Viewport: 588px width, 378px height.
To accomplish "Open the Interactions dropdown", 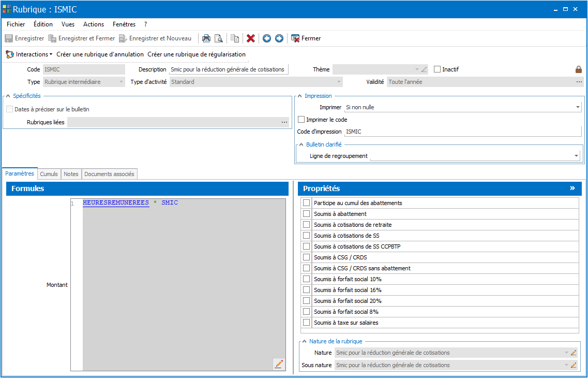I will tap(29, 54).
